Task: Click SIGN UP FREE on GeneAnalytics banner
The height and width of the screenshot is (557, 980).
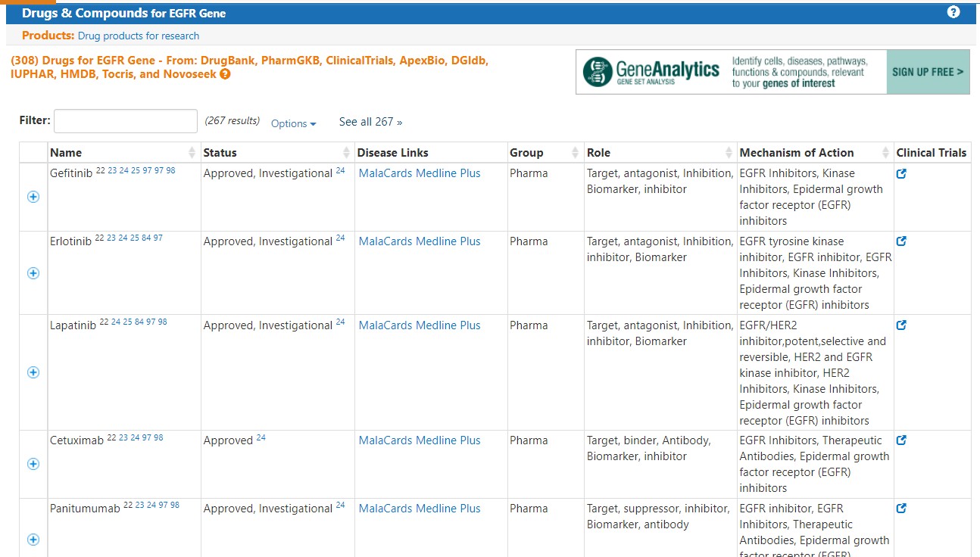Action: point(928,72)
